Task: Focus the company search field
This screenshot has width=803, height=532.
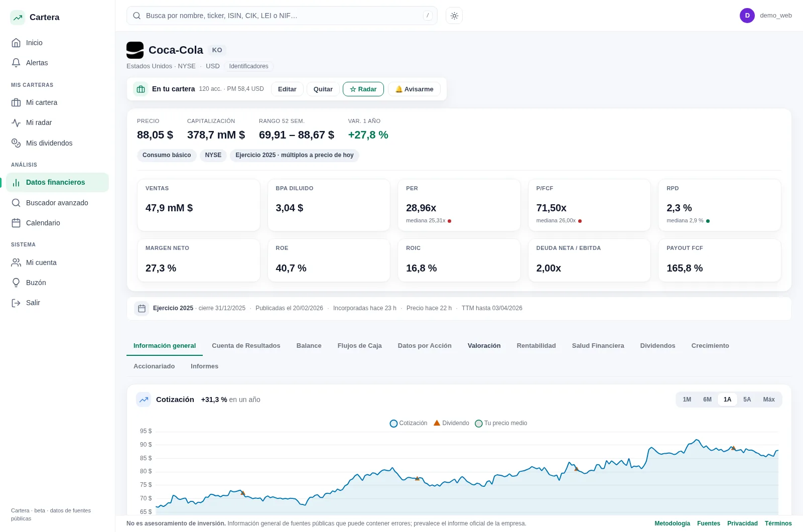Action: pos(282,16)
